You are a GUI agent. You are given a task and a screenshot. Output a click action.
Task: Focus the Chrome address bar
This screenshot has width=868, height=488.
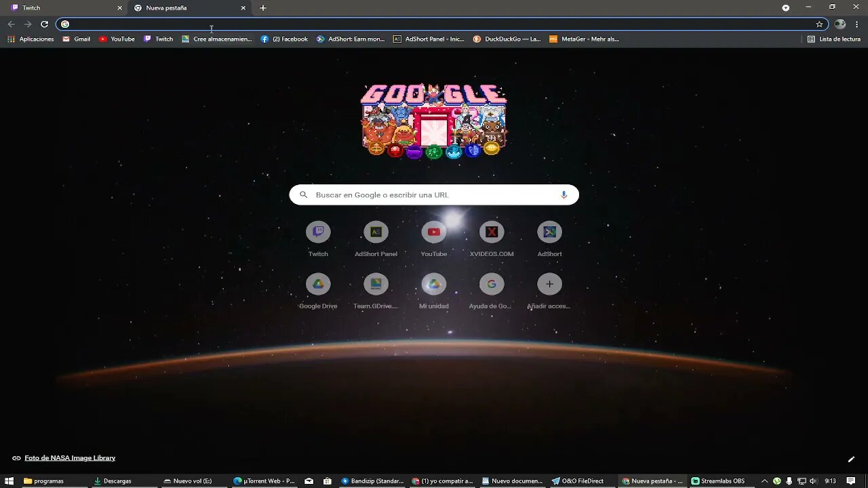(x=442, y=24)
